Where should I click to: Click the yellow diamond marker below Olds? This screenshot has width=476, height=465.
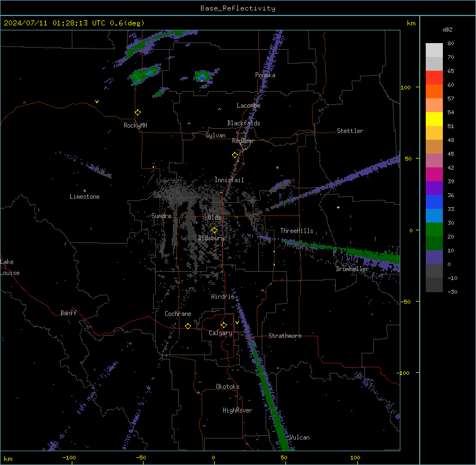(215, 230)
